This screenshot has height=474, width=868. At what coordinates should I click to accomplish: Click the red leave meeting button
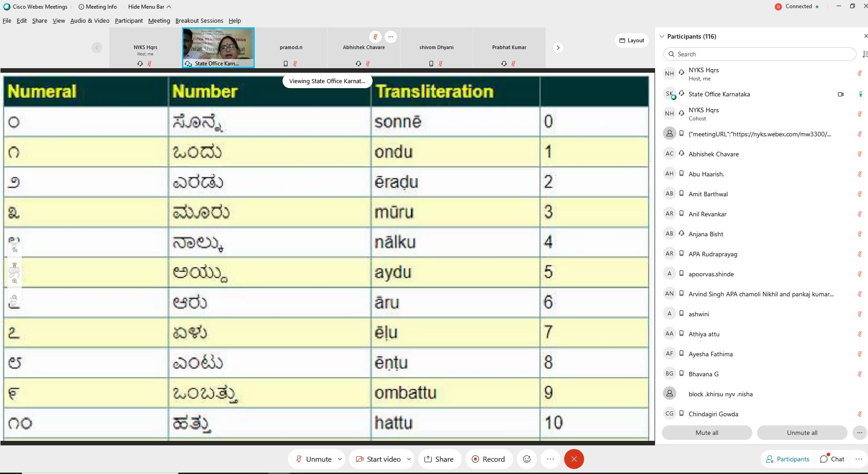[574, 459]
